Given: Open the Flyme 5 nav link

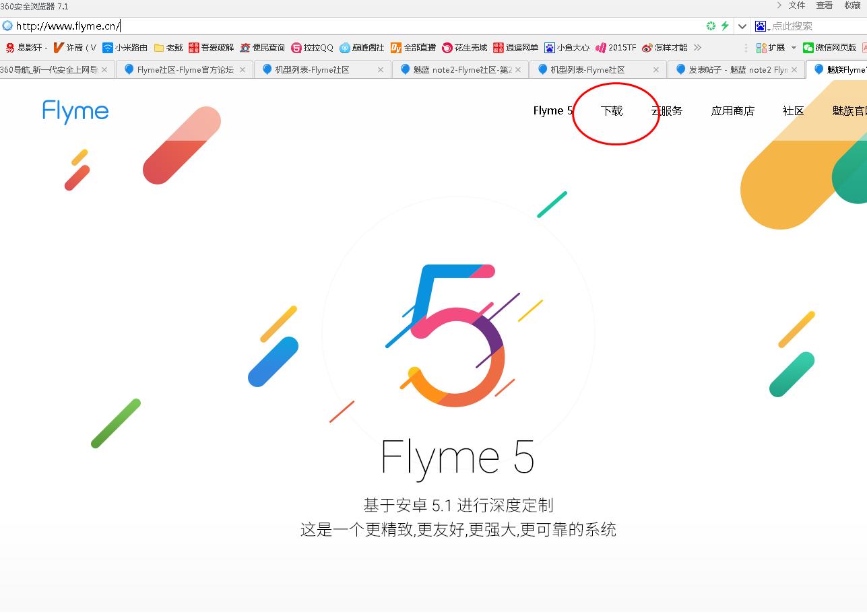Looking at the screenshot, I should (552, 111).
